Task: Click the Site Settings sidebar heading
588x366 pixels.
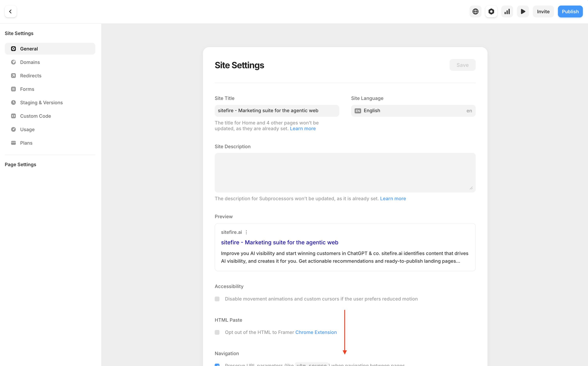Action: 19,33
